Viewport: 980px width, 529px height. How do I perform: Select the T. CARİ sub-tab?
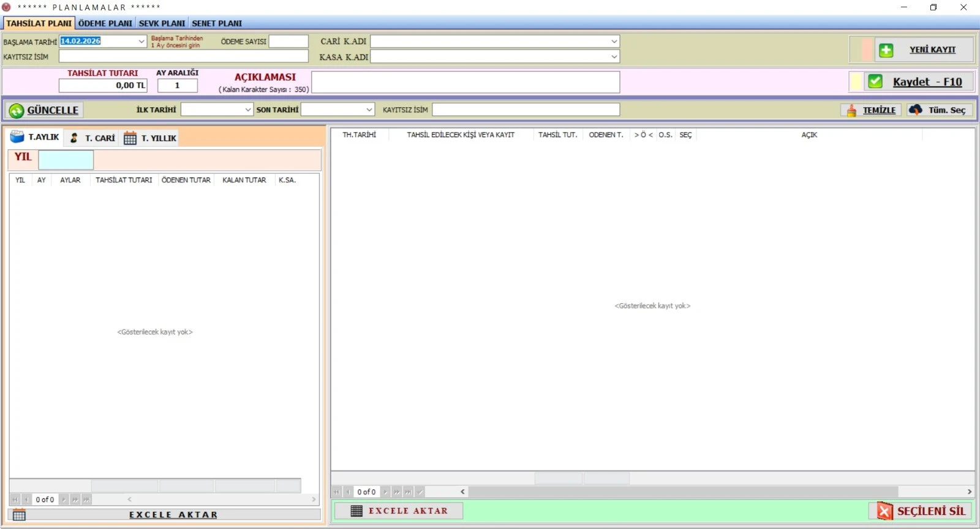pyautogui.click(x=93, y=138)
